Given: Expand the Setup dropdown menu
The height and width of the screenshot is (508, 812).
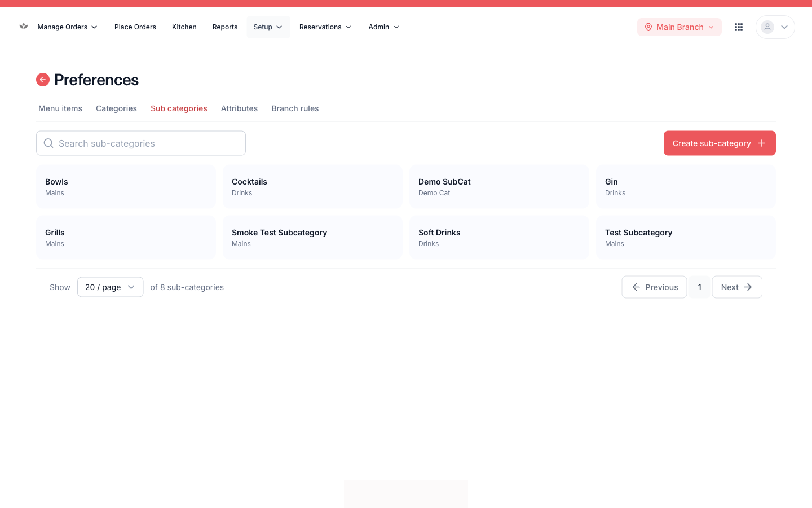Looking at the screenshot, I should 268,27.
